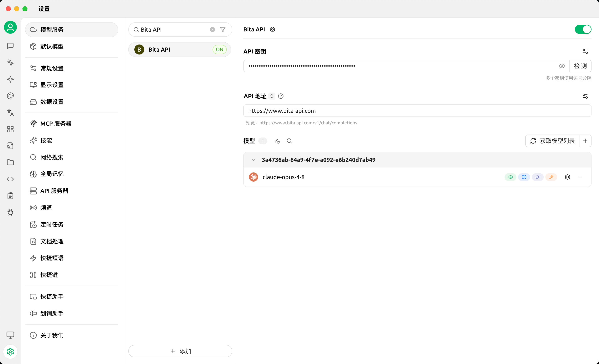
Task: Open the chat assistant sidebar icon
Action: 10,46
